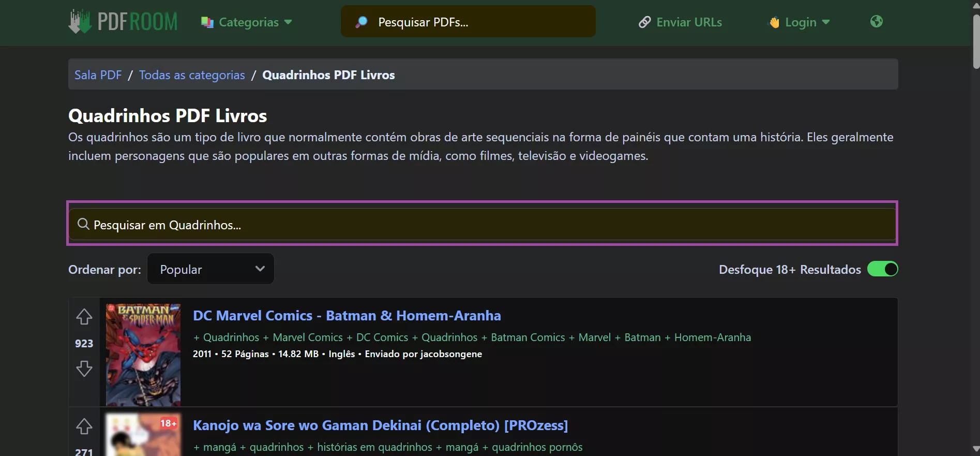Select the standalone Batman tag
980x456 pixels.
point(643,337)
